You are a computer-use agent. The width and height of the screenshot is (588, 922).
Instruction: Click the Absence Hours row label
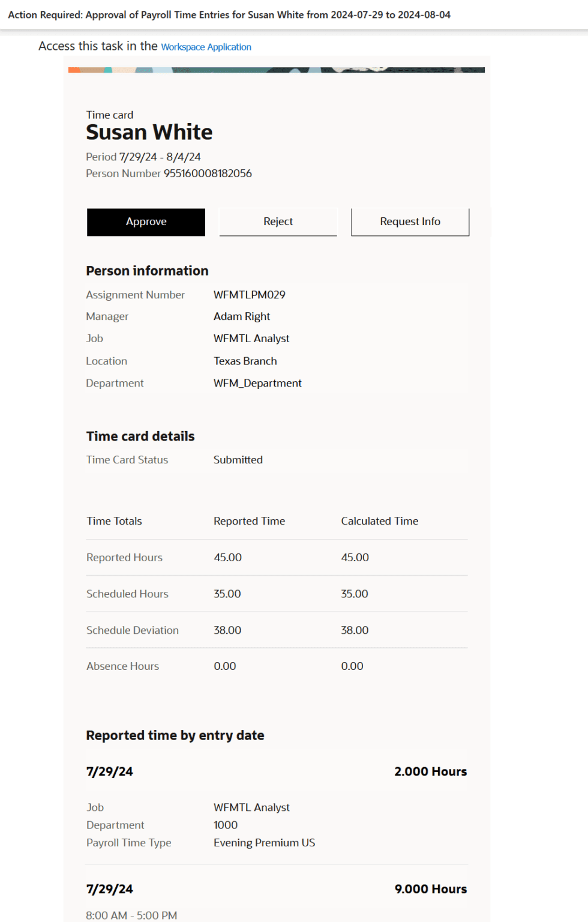tap(122, 666)
